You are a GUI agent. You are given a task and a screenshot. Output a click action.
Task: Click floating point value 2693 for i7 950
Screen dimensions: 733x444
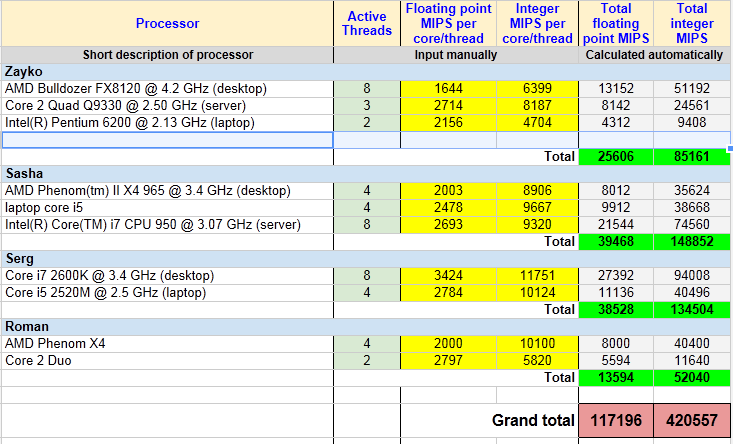(x=448, y=225)
